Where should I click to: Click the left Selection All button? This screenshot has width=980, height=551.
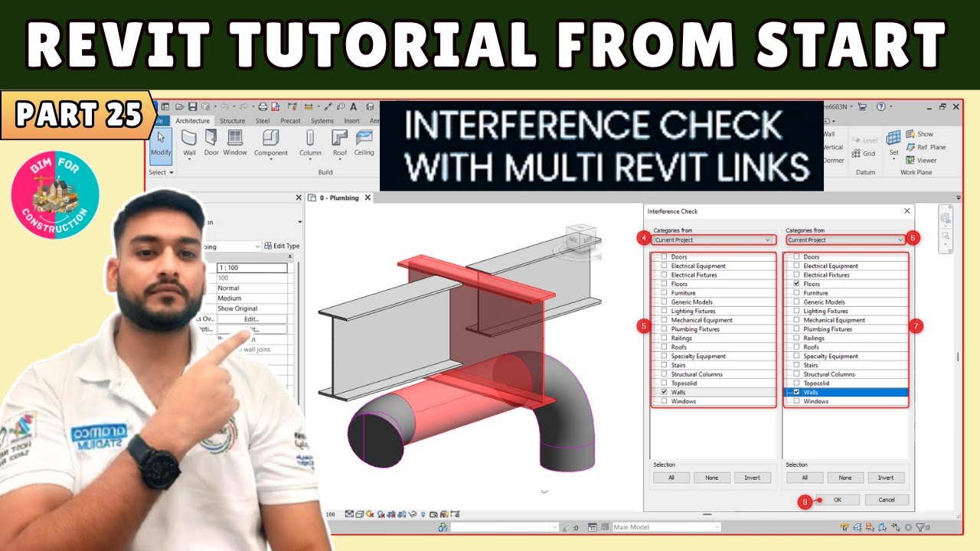[671, 478]
